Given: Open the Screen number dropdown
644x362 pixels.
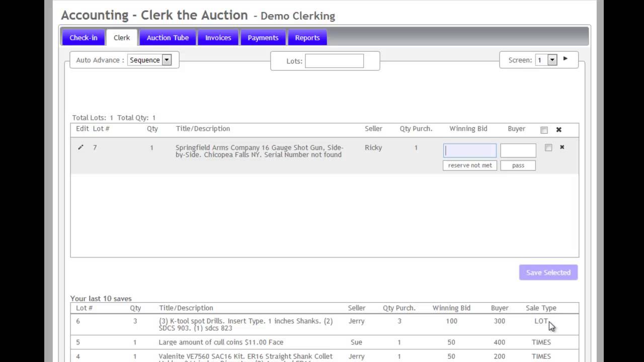Looking at the screenshot, I should [546, 60].
